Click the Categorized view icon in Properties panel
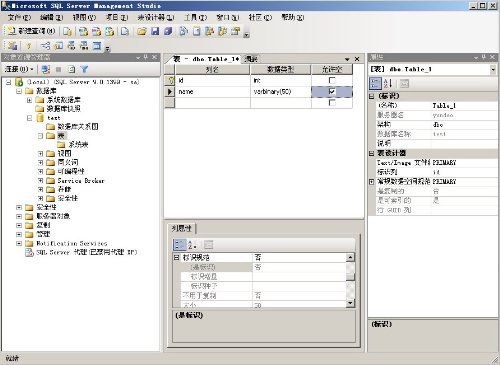Image resolution: width=500 pixels, height=365 pixels. tap(375, 83)
